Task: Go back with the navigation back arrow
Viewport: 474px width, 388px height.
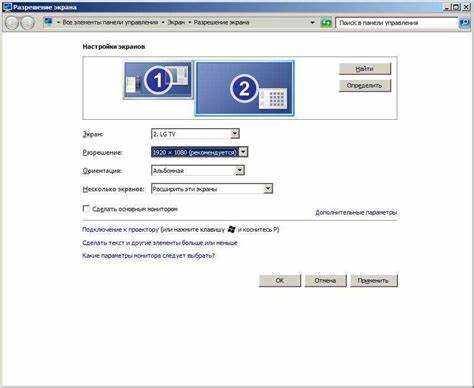Action: click(x=12, y=23)
